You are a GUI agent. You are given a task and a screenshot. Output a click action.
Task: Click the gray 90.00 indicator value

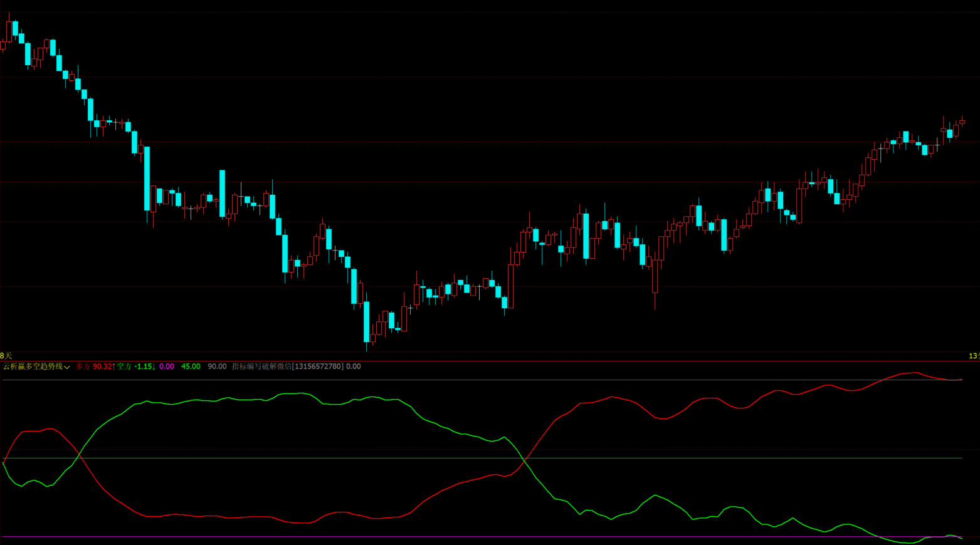(x=217, y=366)
